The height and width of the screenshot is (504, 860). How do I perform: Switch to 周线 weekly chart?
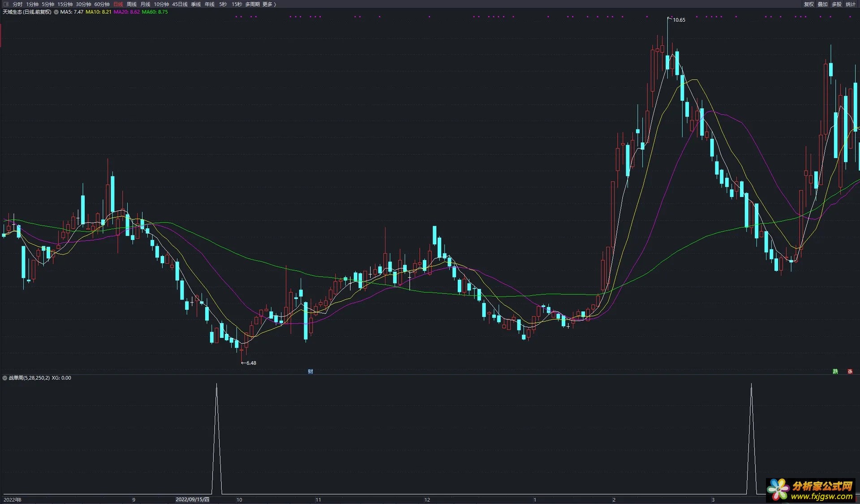click(132, 4)
